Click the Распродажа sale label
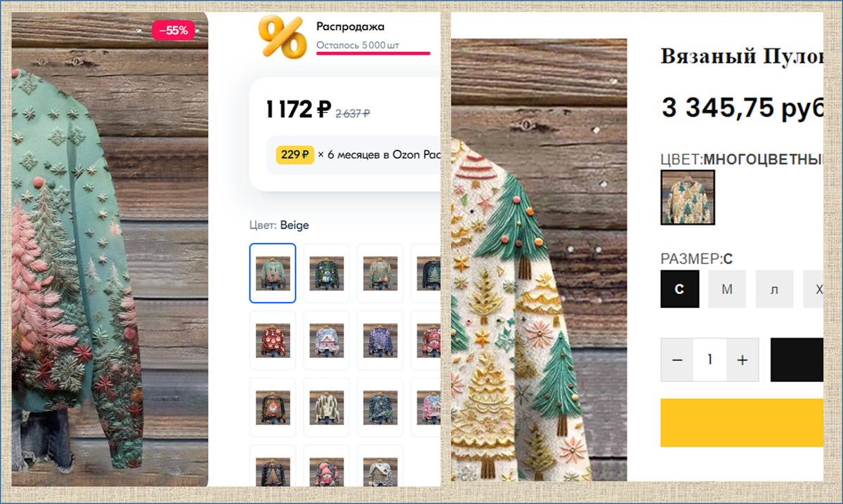The width and height of the screenshot is (843, 504). coord(351,27)
